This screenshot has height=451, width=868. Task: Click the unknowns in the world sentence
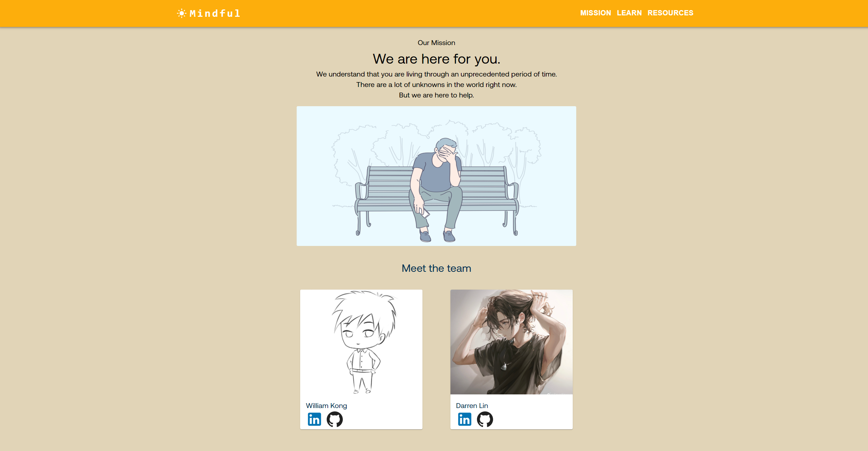[436, 85]
